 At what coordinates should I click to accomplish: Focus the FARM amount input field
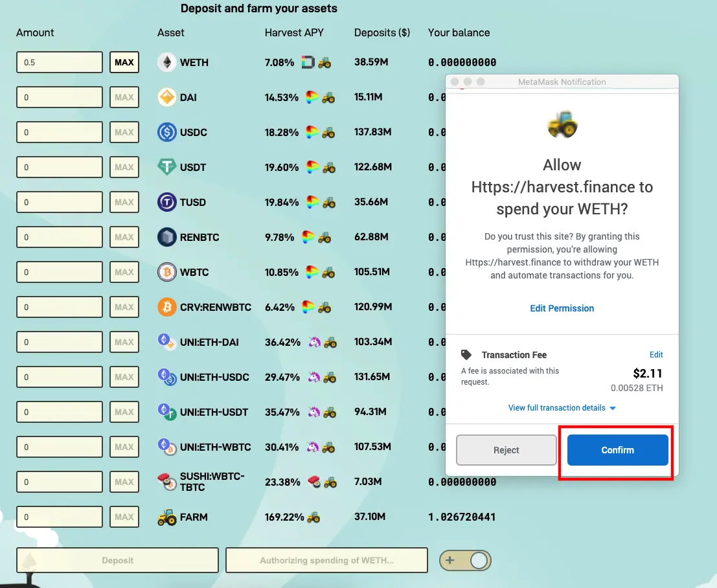[60, 517]
